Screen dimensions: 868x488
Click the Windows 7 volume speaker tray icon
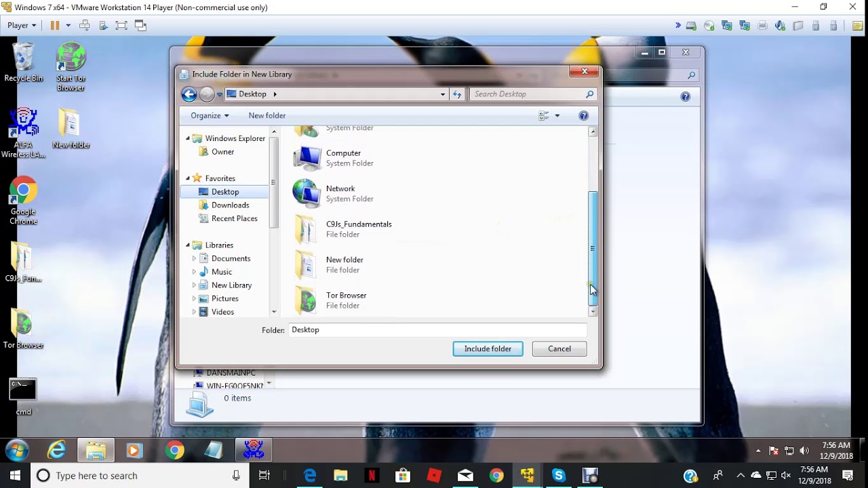point(804,451)
